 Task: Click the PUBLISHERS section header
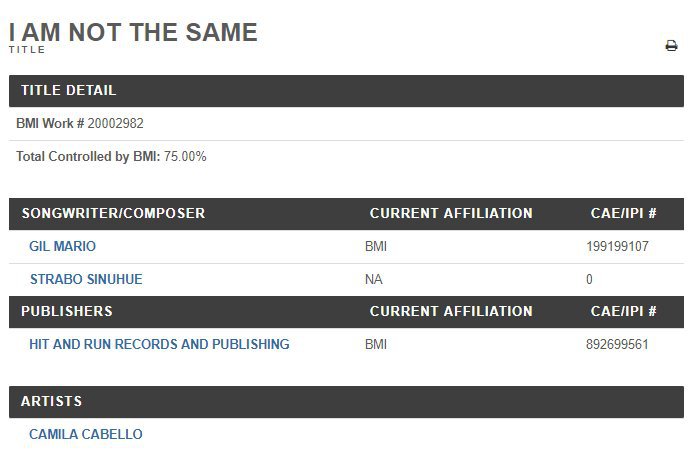click(x=67, y=311)
